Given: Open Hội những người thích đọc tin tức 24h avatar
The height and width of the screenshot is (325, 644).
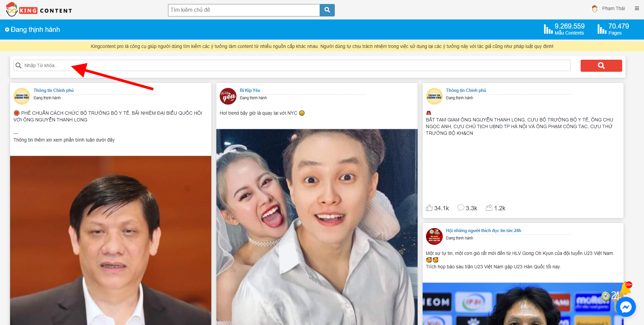Looking at the screenshot, I should [x=434, y=236].
